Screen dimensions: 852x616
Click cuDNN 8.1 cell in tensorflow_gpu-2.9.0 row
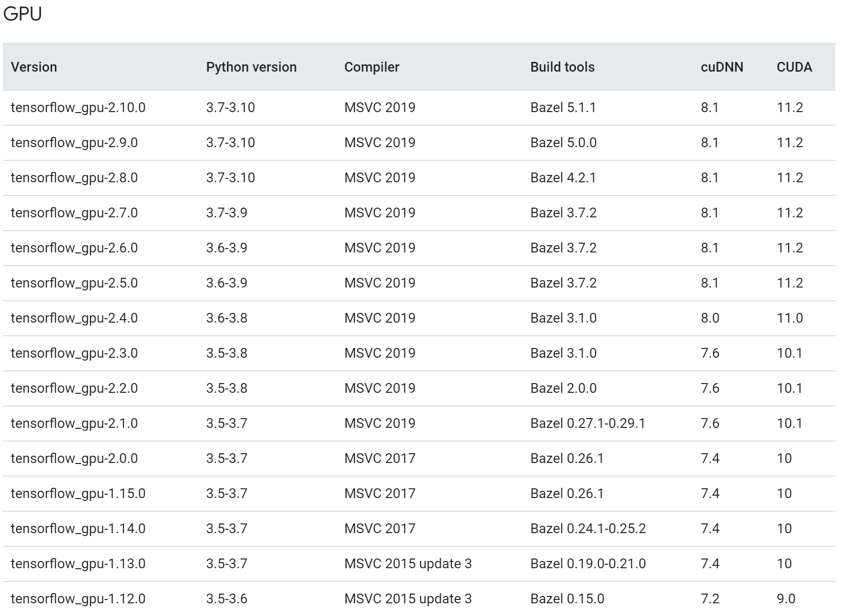(710, 143)
